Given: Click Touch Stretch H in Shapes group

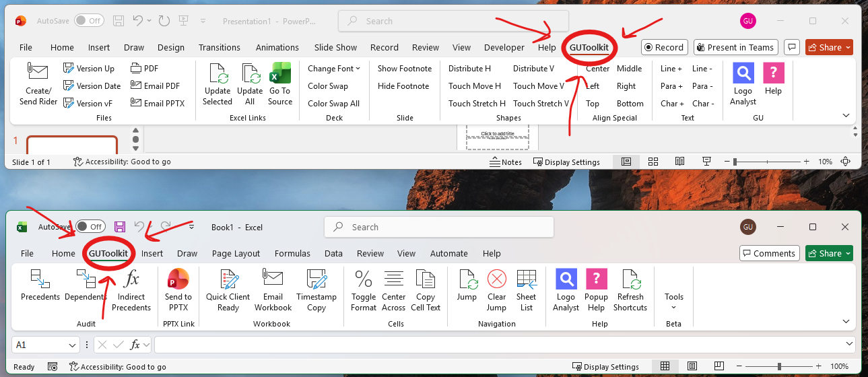Looking at the screenshot, I should [x=477, y=103].
